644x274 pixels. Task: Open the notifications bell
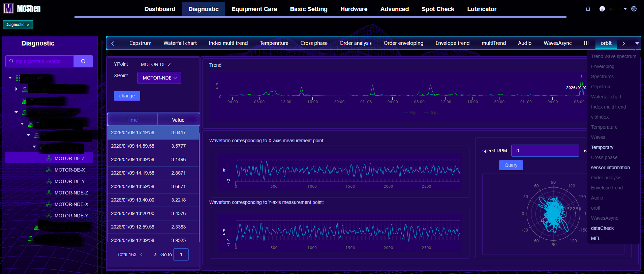(x=588, y=9)
